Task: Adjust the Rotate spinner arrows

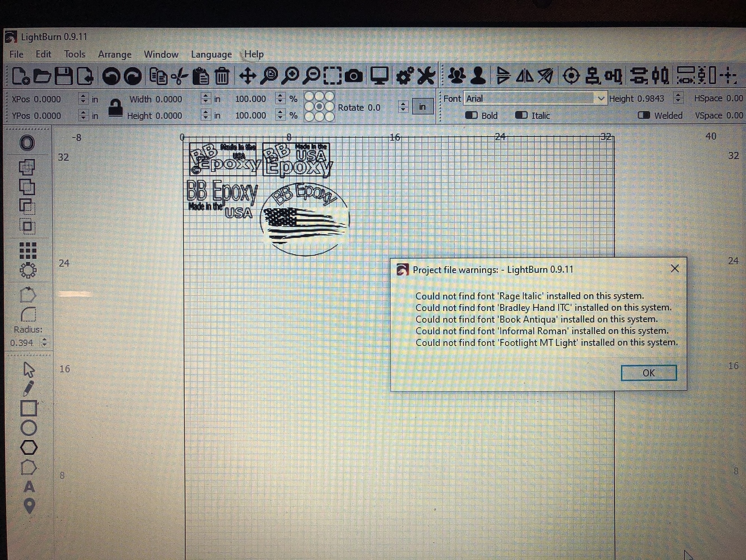Action: (x=403, y=107)
